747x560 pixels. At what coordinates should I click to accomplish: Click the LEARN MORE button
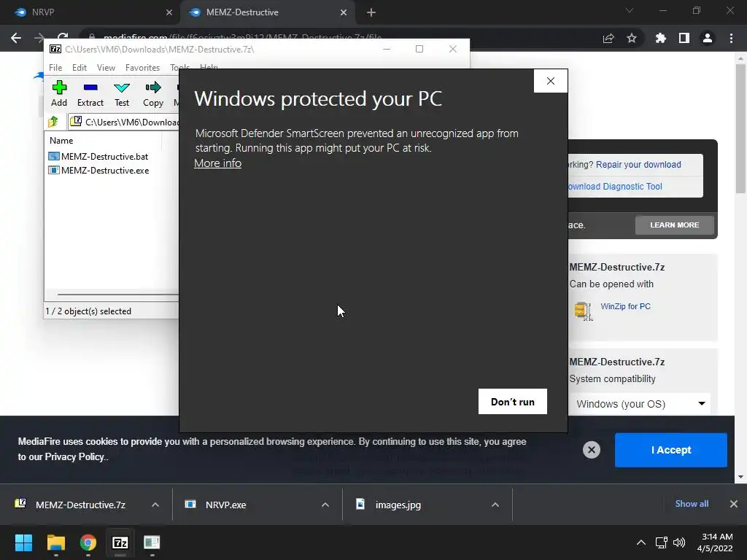click(675, 225)
